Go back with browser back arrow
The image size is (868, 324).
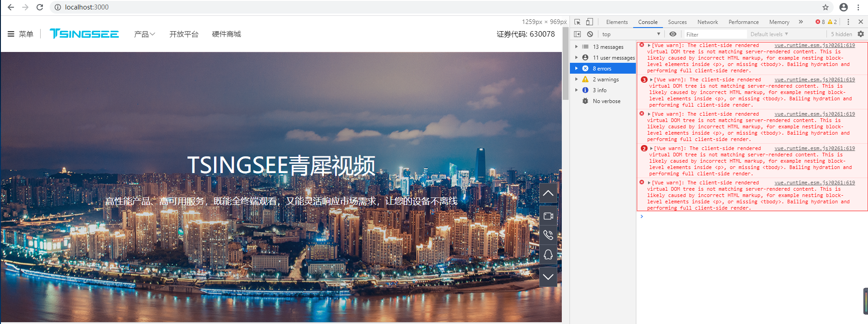[11, 7]
